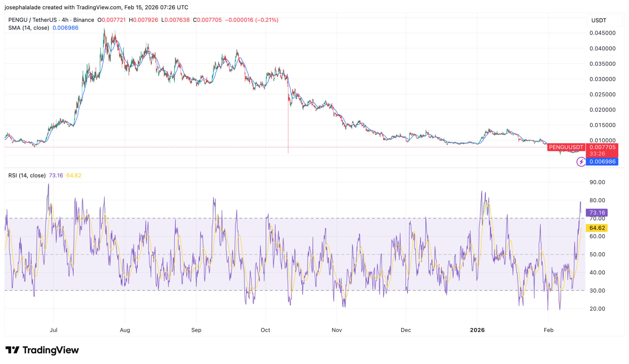Viewport: 629px width, 364px height.
Task: Click the yellow 64.62 RSI average label
Action: 597,228
